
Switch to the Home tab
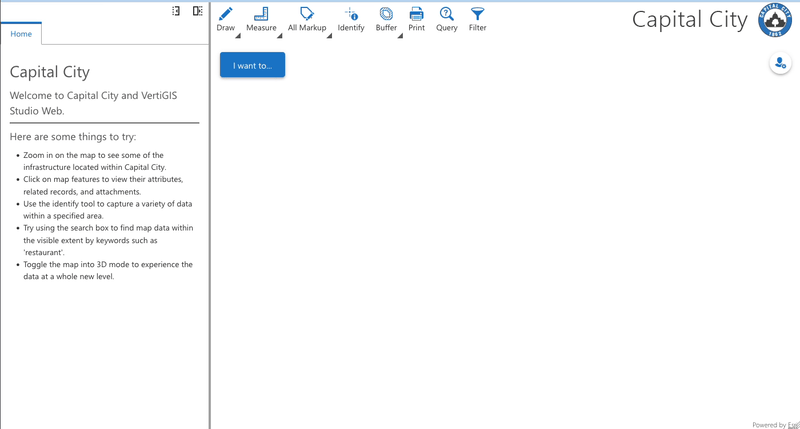click(21, 34)
